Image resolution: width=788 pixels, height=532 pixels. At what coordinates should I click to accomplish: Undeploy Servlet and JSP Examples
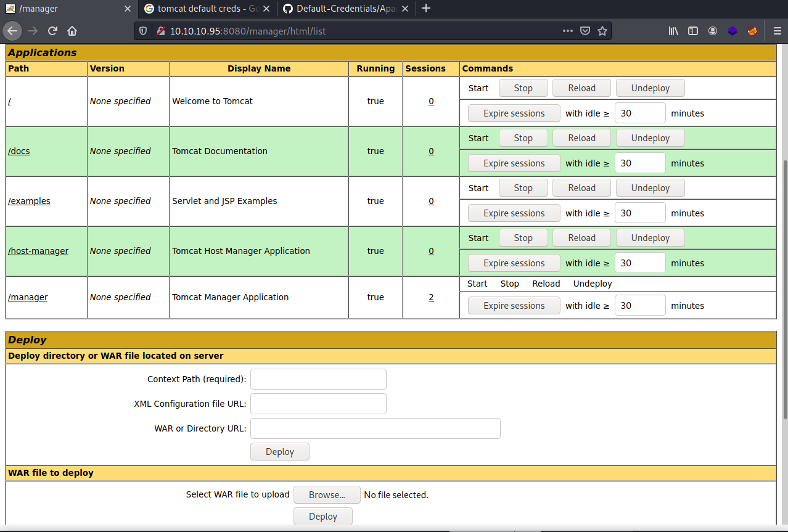[650, 188]
